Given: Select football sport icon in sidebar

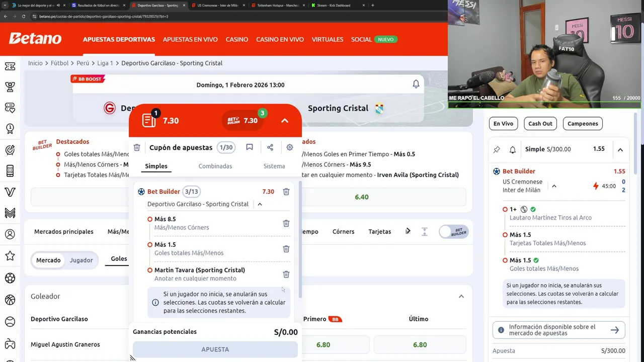Looking at the screenshot, I should click(10, 278).
